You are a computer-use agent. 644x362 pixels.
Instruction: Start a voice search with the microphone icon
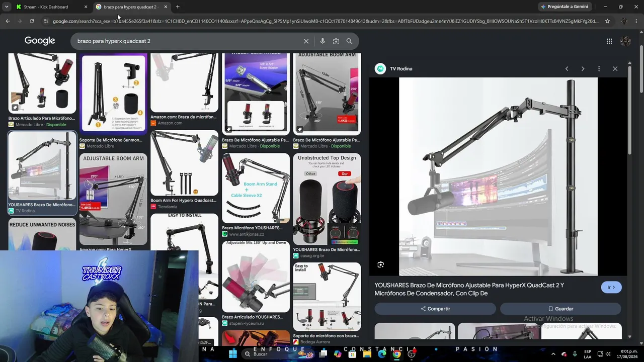coord(323,41)
